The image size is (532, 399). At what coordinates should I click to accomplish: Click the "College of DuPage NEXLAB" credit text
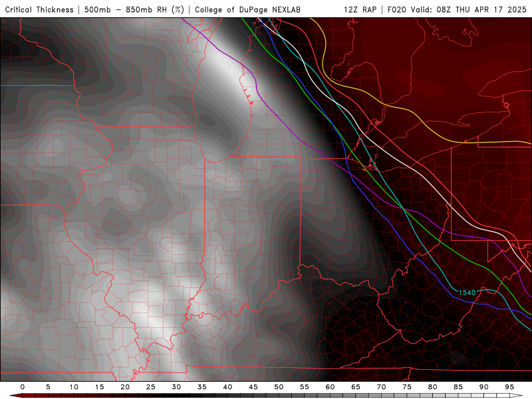pos(247,9)
